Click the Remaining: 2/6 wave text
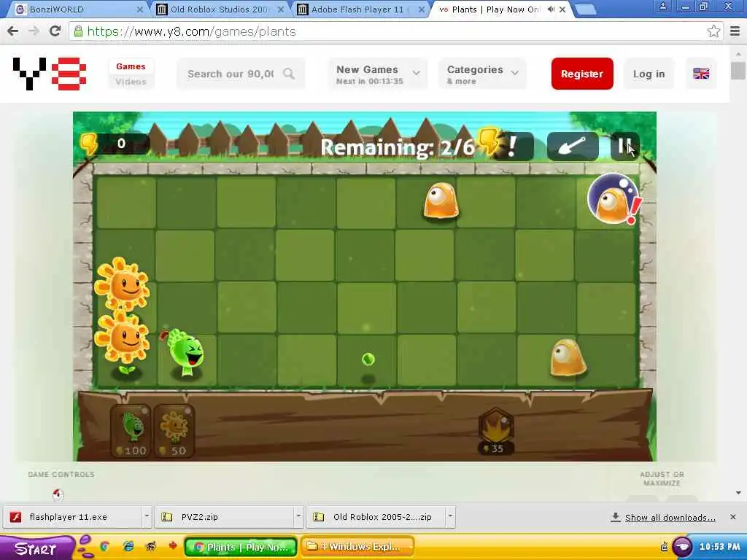 [398, 147]
